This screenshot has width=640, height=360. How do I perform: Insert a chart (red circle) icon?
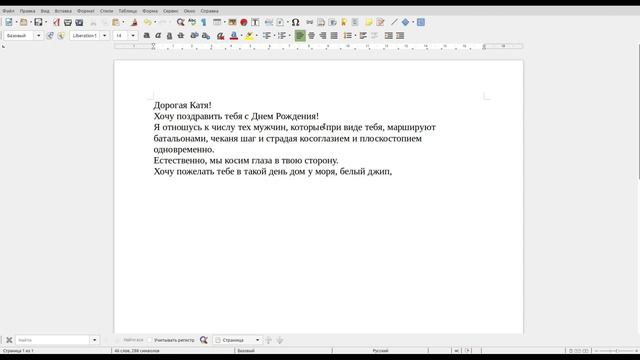point(244,22)
